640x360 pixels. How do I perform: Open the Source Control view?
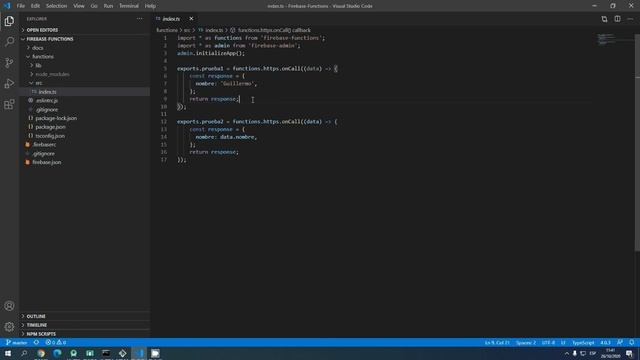tap(9, 62)
